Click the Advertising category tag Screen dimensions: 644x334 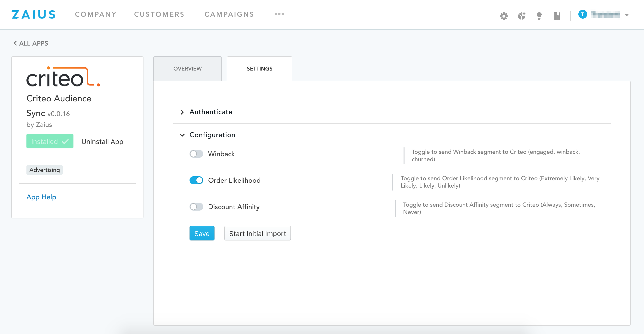click(x=45, y=170)
